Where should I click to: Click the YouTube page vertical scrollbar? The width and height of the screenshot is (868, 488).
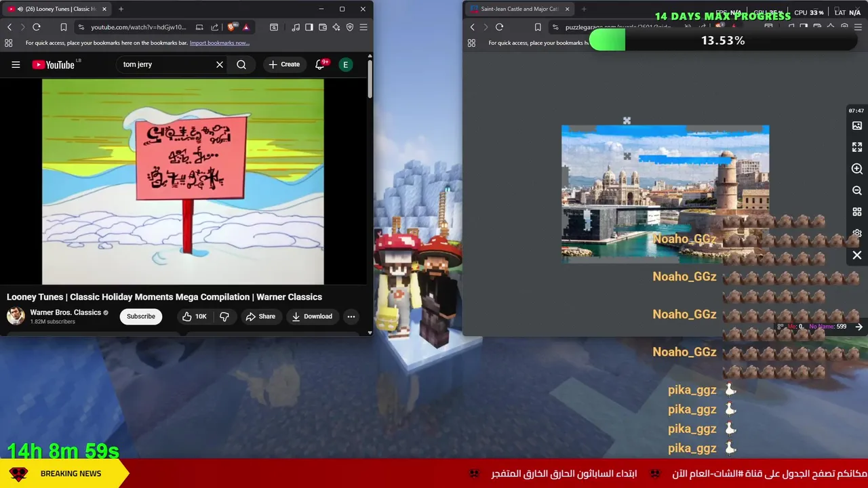(370, 79)
